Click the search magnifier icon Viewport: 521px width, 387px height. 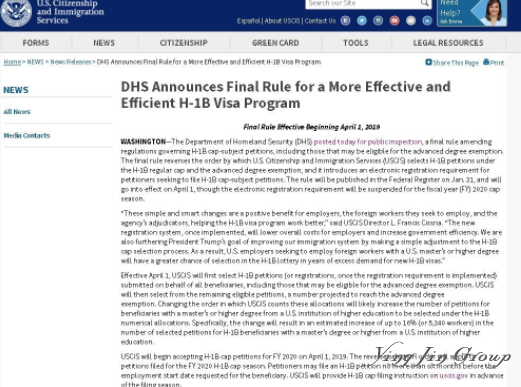[425, 3]
